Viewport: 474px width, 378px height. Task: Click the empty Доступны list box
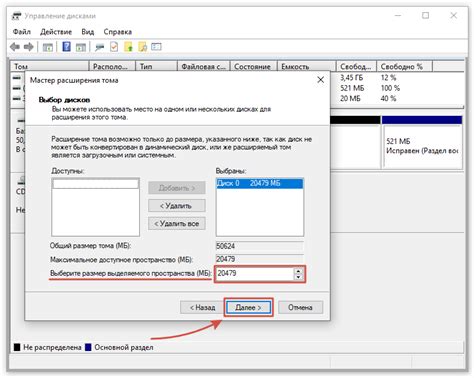coord(95,207)
